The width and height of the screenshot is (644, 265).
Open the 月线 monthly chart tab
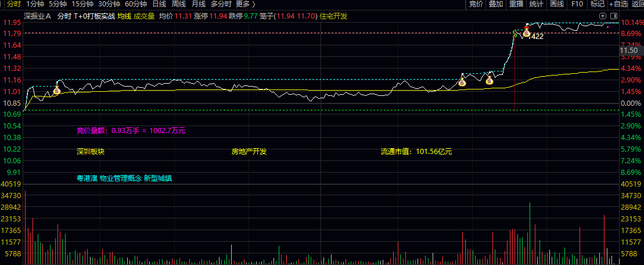[x=199, y=4]
